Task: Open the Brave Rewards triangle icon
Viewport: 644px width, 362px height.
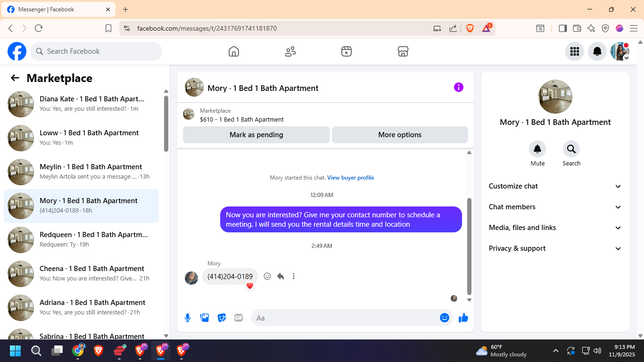Action: [x=487, y=28]
